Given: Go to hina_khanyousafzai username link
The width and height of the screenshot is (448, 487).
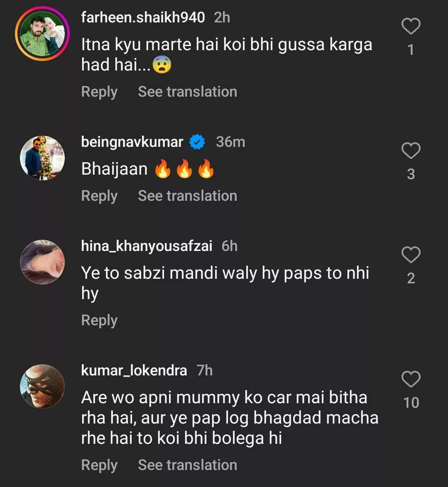Looking at the screenshot, I should click(147, 246).
